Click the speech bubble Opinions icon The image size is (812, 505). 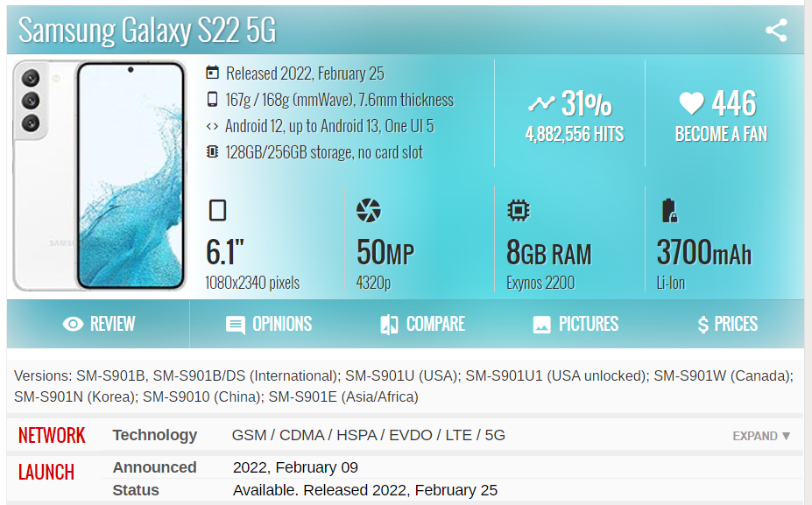point(236,325)
